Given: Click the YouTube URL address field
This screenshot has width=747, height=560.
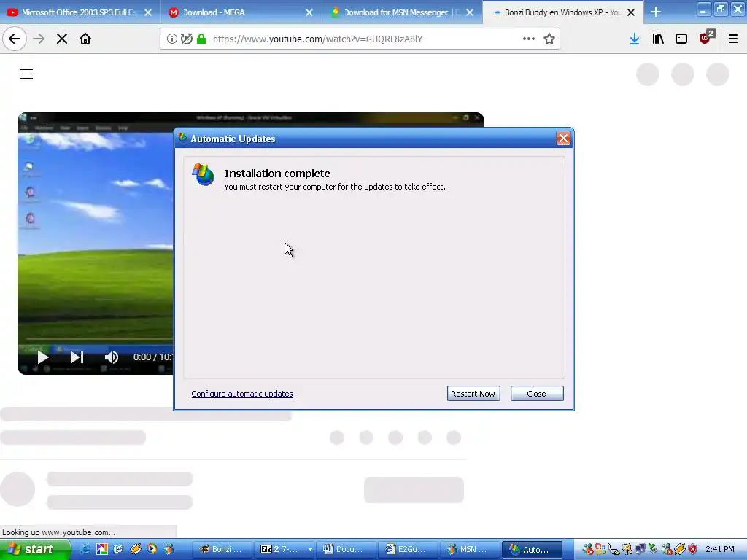Looking at the screenshot, I should 362,39.
